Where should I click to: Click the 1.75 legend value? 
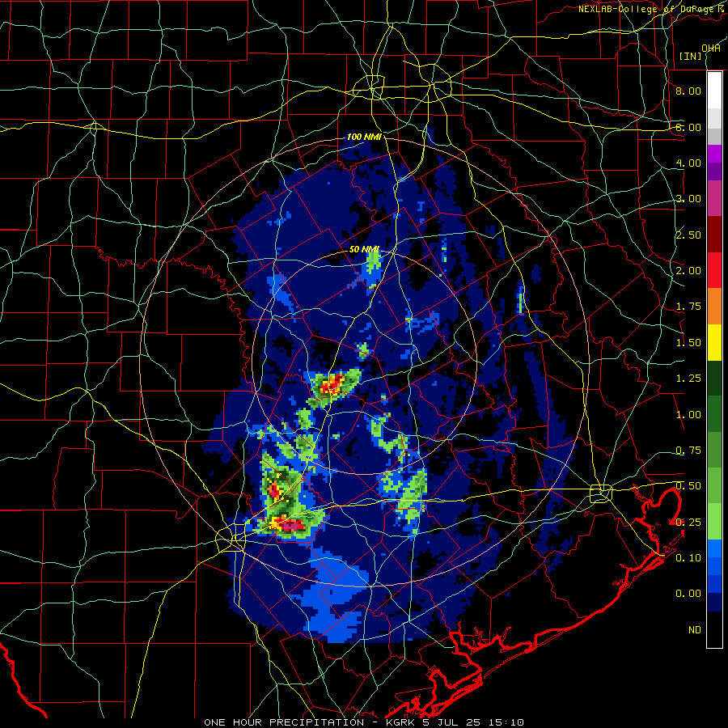(688, 307)
